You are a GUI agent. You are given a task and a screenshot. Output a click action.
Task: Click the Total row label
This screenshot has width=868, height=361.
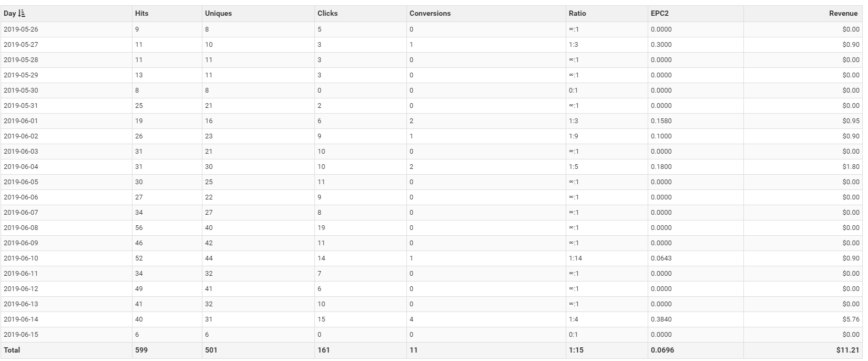[x=12, y=350]
